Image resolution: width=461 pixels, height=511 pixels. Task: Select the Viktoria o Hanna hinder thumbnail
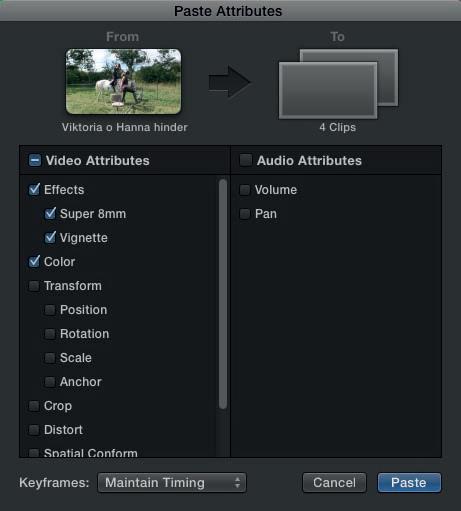[124, 82]
